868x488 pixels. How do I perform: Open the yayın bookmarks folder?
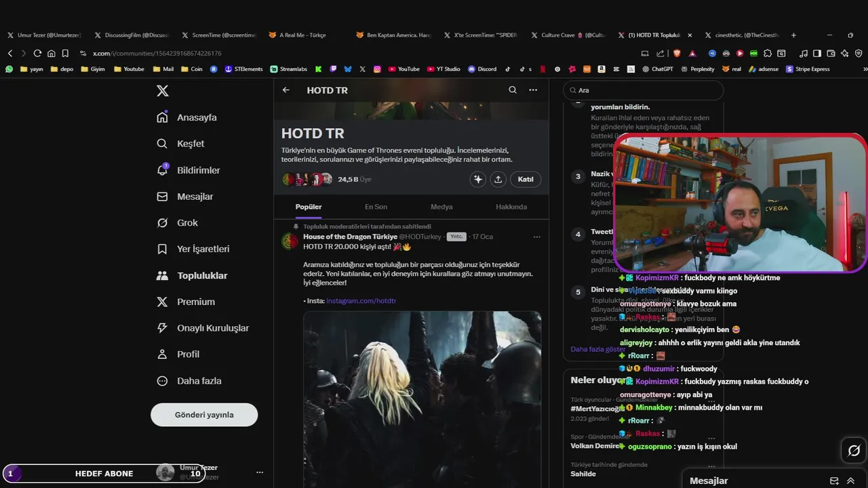32,68
